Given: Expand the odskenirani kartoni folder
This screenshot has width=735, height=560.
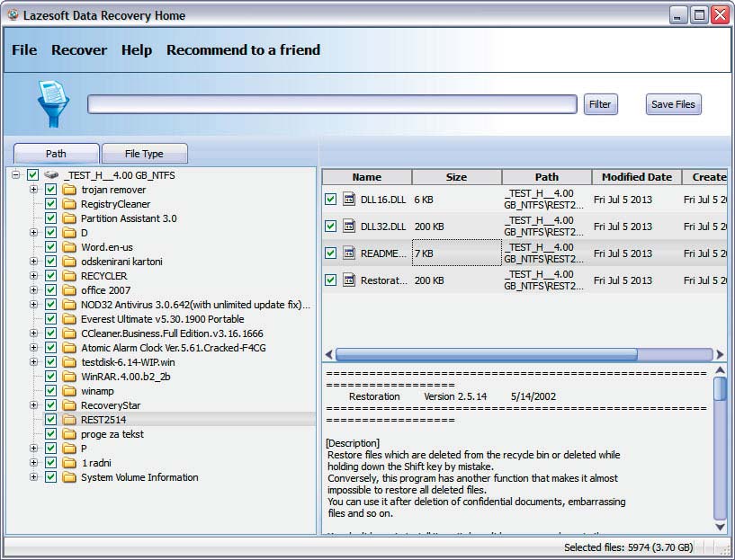Looking at the screenshot, I should click(34, 262).
